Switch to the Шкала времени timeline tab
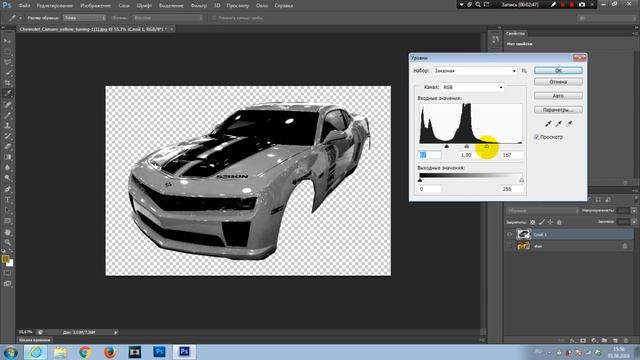 (x=35, y=340)
